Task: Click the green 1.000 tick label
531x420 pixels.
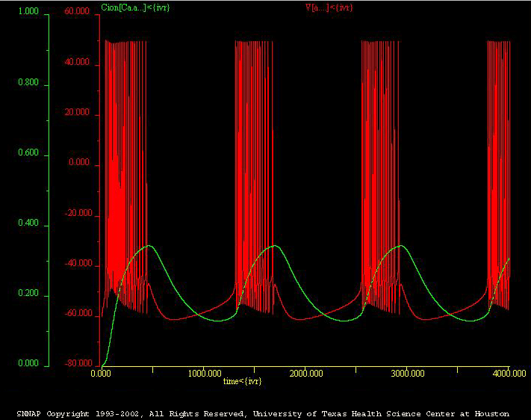Action: pos(28,12)
